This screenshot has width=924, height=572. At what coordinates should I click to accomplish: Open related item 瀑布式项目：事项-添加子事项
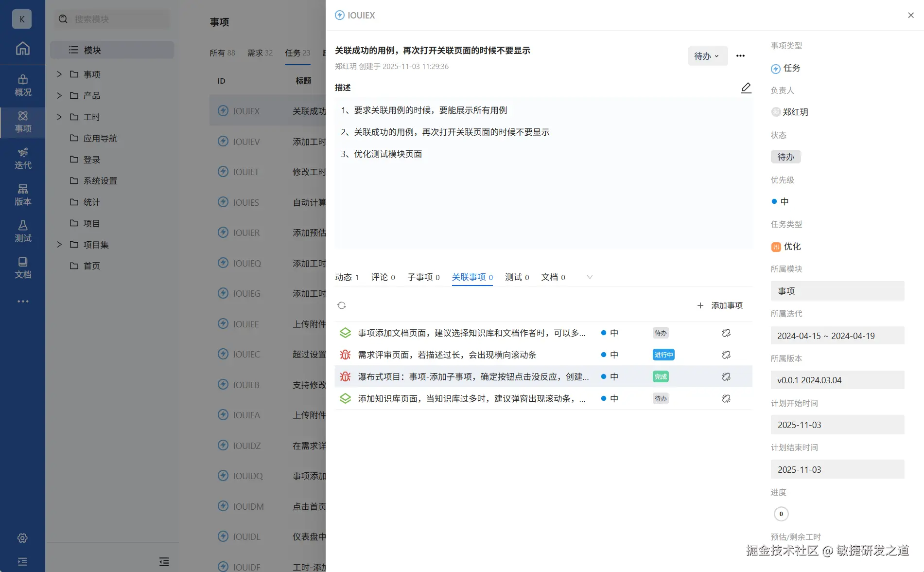(473, 377)
